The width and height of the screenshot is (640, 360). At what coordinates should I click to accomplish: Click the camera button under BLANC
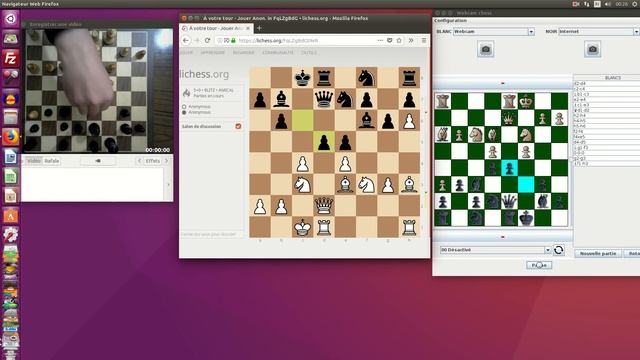pos(486,49)
